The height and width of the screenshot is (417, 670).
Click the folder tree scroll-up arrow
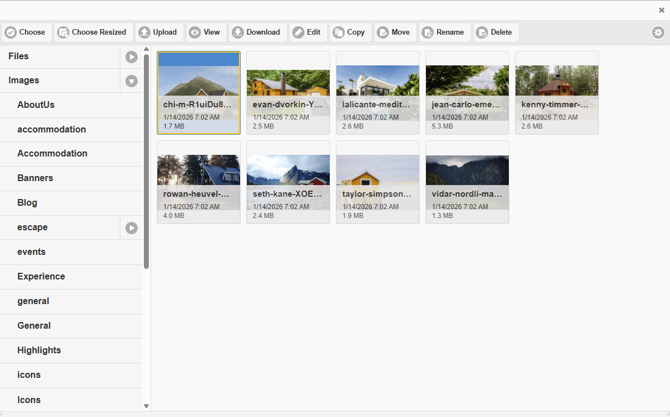click(146, 49)
